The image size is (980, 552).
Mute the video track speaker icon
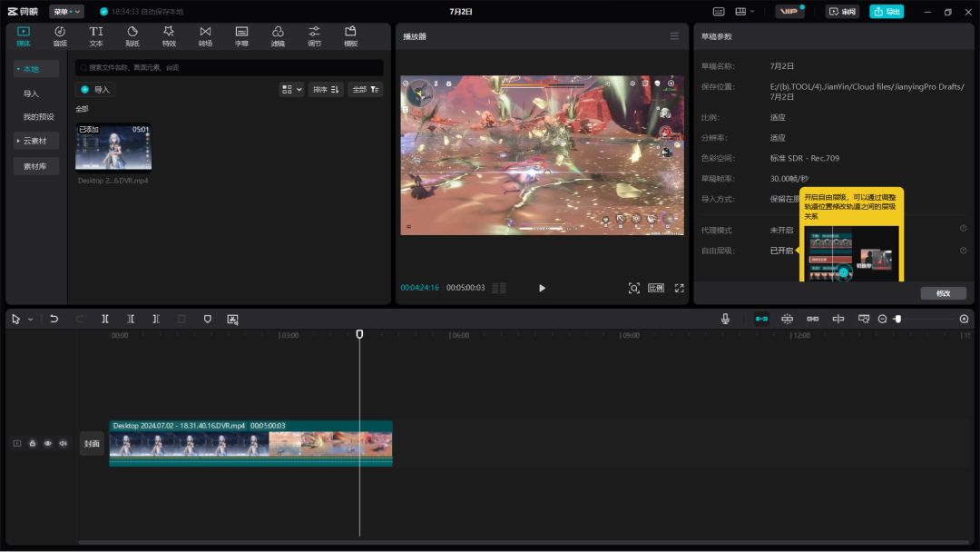[x=64, y=443]
